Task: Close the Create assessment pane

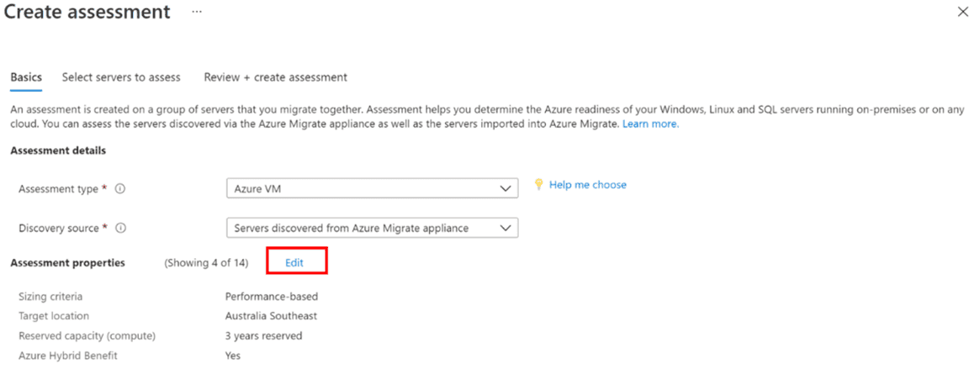Action: (963, 12)
